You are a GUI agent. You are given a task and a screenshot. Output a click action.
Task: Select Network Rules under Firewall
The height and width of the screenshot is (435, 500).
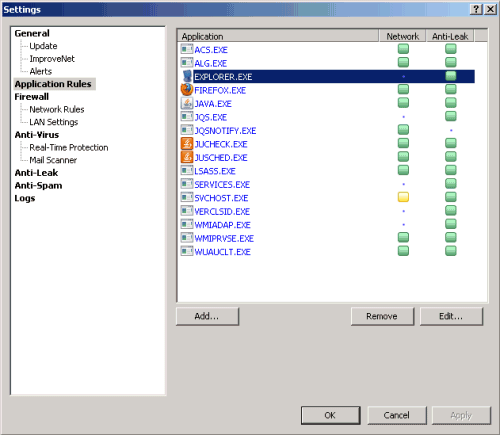point(57,109)
